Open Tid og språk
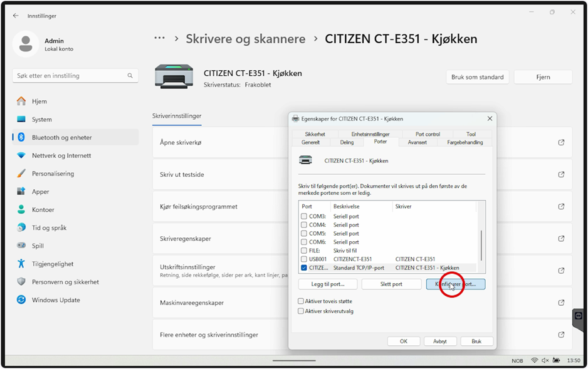 75,228
